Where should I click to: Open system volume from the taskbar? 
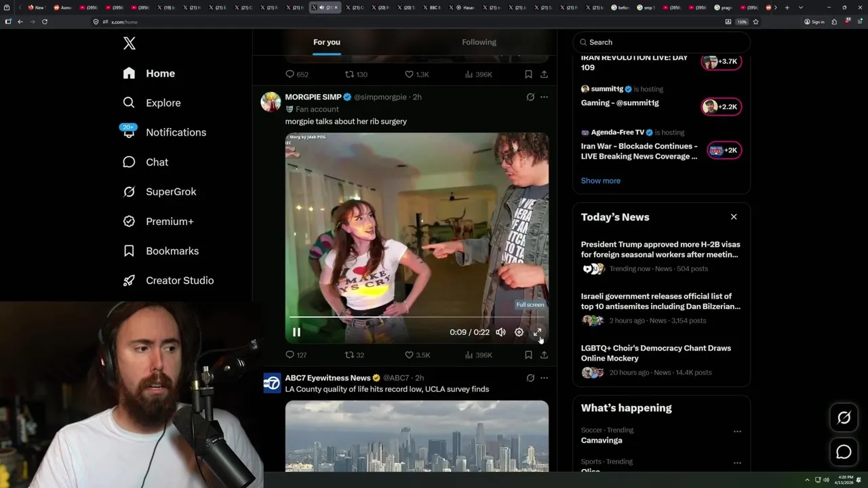826,480
